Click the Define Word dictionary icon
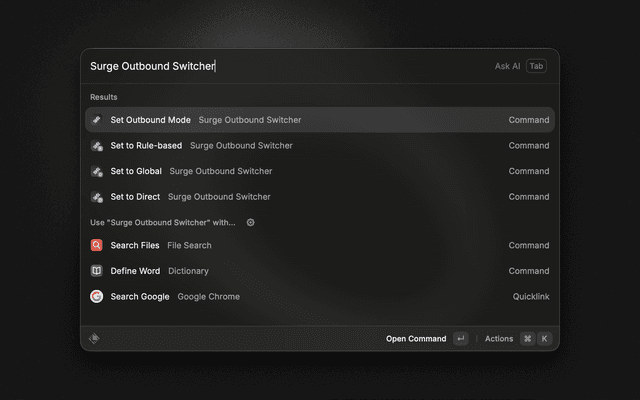Image resolution: width=640 pixels, height=400 pixels. click(97, 271)
